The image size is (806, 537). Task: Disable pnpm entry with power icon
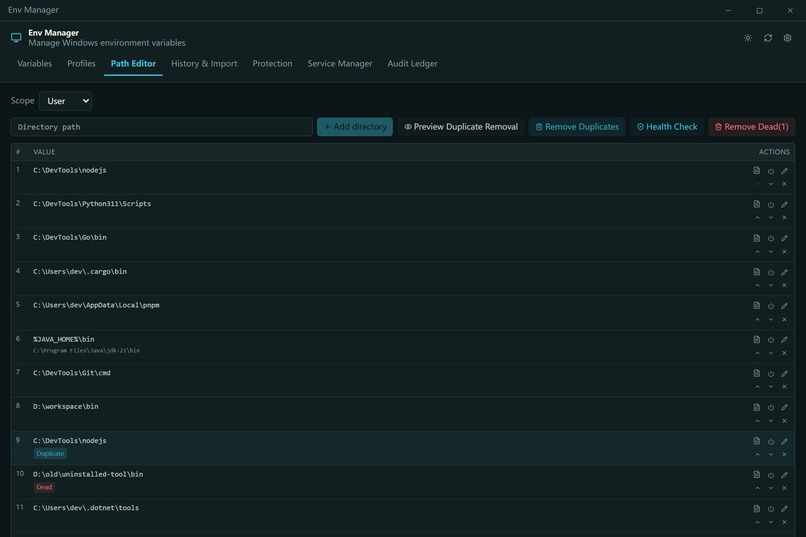coord(771,306)
